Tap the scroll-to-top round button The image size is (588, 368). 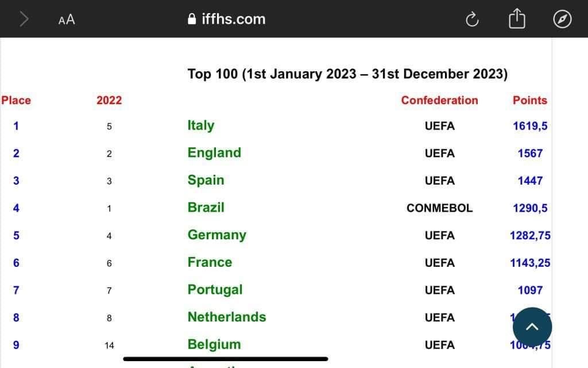532,327
